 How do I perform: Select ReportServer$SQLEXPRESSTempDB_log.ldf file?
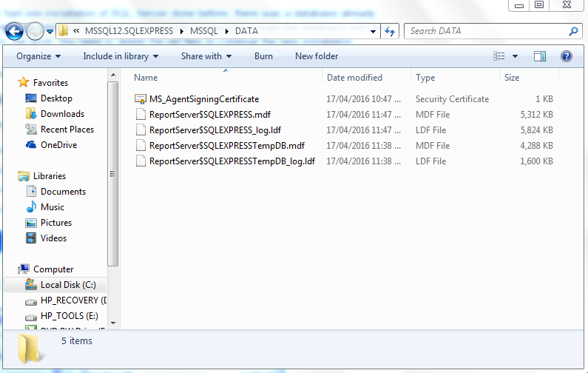[x=232, y=161]
